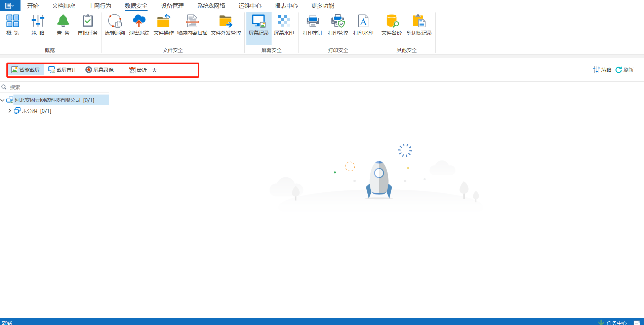Switch to the 设备管理 ribbon tab
Screen dimensions: 644x325
tap(172, 6)
